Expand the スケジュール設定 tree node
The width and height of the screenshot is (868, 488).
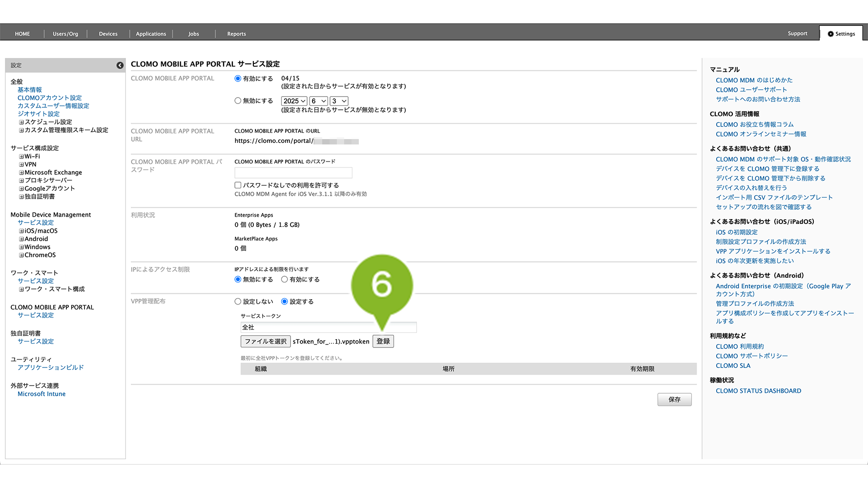click(21, 122)
